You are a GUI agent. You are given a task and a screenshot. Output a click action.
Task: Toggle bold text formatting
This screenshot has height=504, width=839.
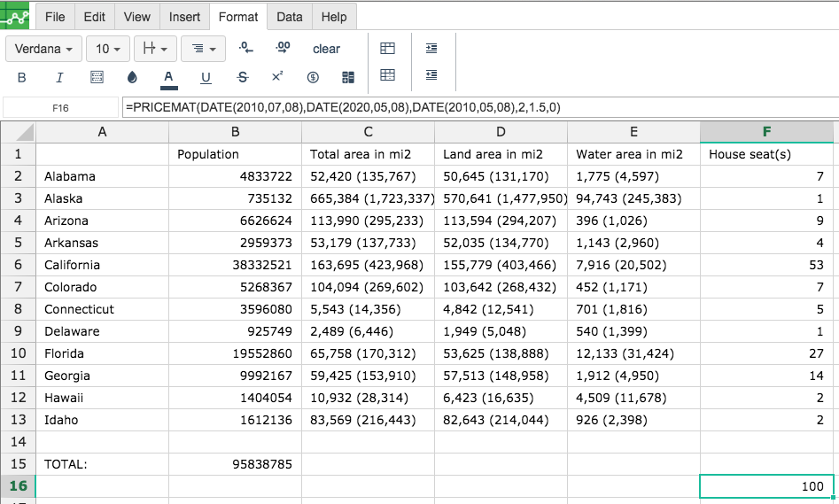[x=21, y=78]
